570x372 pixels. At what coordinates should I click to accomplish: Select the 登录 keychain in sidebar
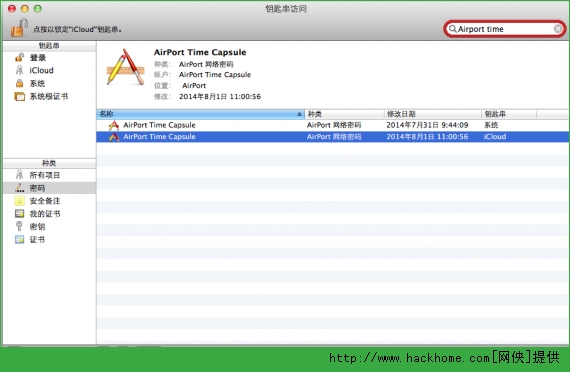pyautogui.click(x=37, y=57)
